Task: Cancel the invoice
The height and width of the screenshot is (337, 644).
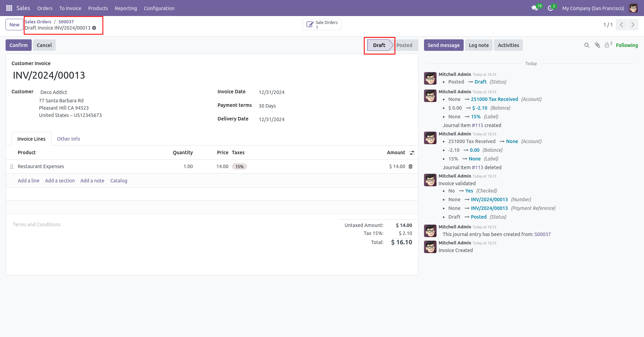Action: click(44, 45)
